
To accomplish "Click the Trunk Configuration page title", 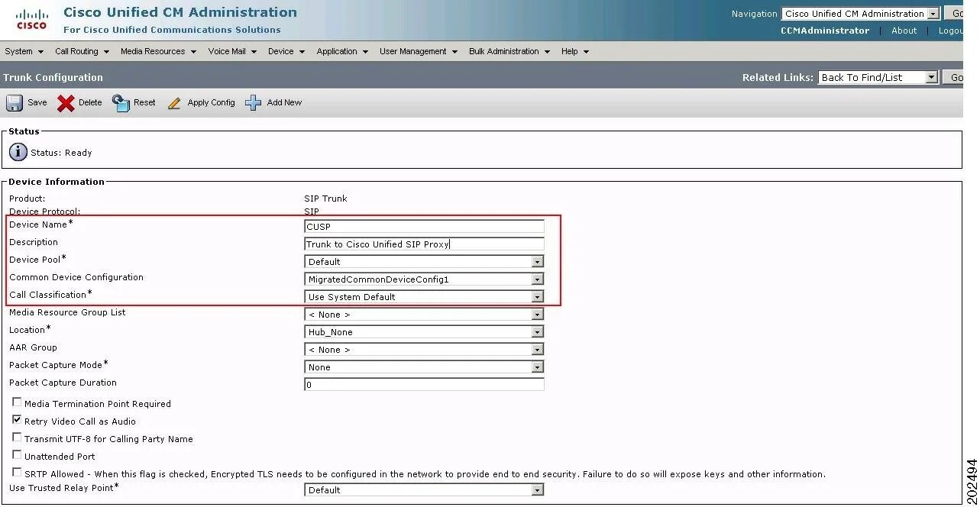I will pos(53,77).
